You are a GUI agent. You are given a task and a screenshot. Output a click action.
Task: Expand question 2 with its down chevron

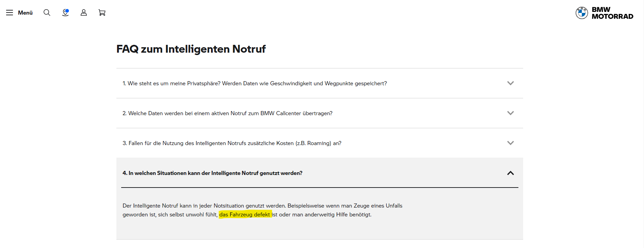(510, 113)
